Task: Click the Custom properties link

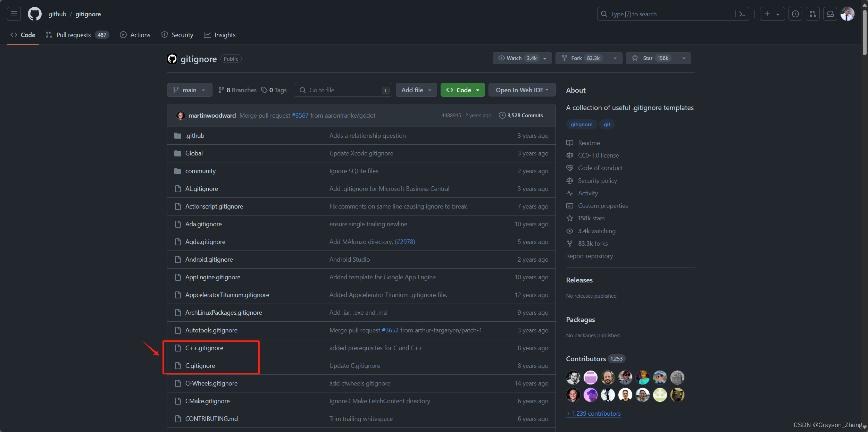Action: tap(603, 206)
